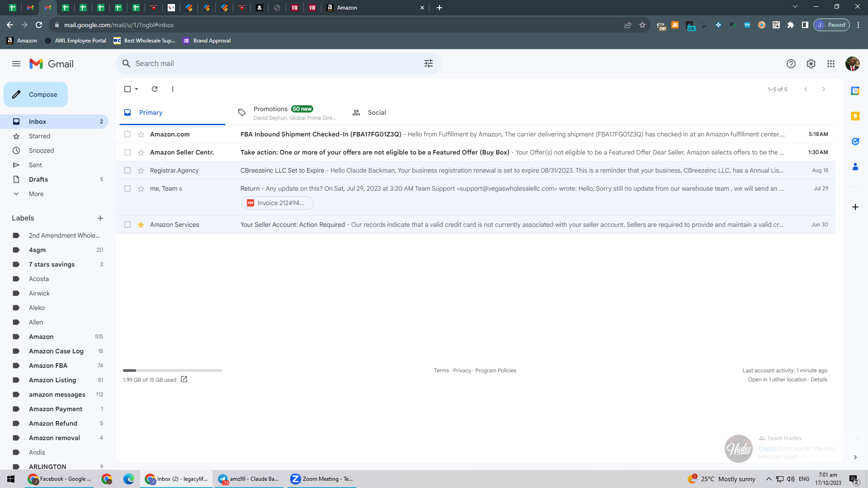868x488 pixels.
Task: Open Chrome extensions puzzle icon
Action: click(x=791, y=25)
